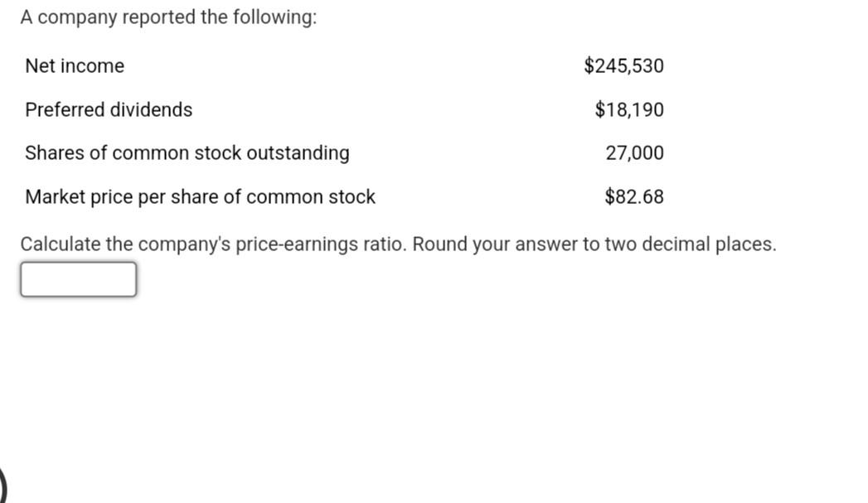The height and width of the screenshot is (503, 868).
Task: Select the "Net income" row label
Action: click(x=75, y=66)
